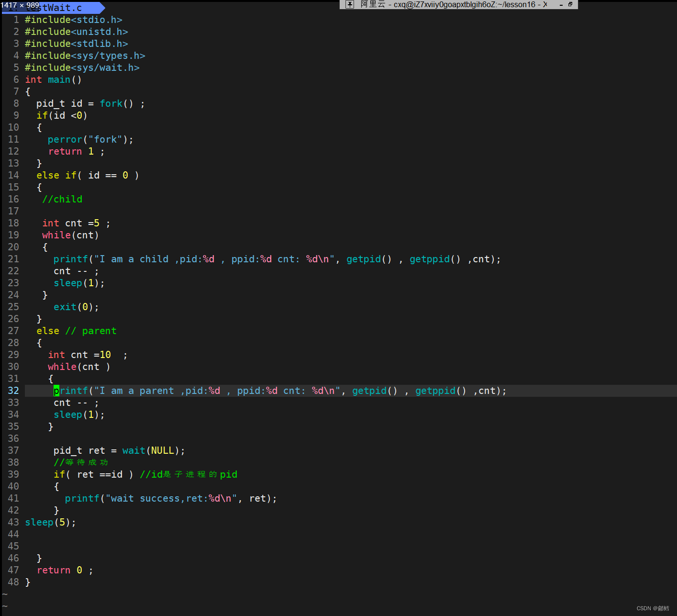Click the getpid() call on line 32
Image resolution: width=677 pixels, height=616 pixels.
pos(375,391)
